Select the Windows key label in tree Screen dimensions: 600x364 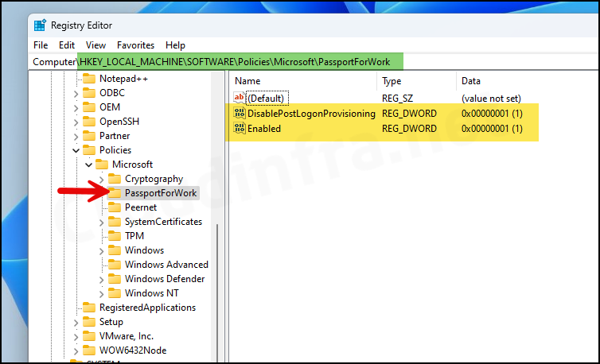144,250
